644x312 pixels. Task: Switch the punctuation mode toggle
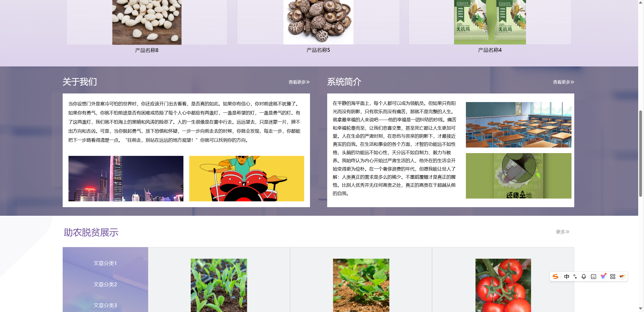(575, 276)
